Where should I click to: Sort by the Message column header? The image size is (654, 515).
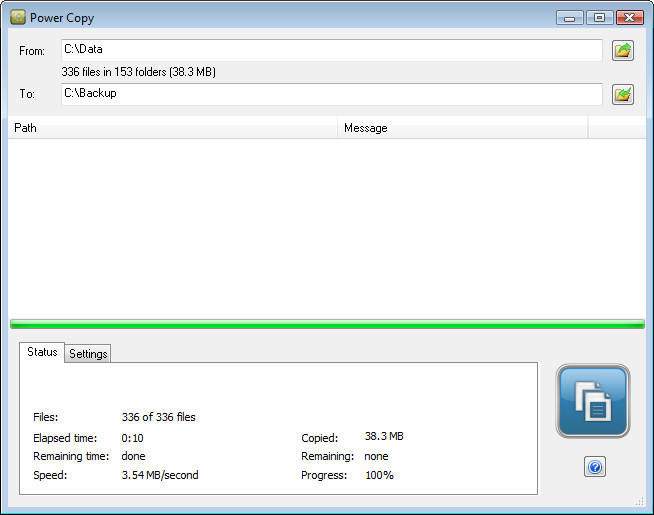click(x=463, y=128)
